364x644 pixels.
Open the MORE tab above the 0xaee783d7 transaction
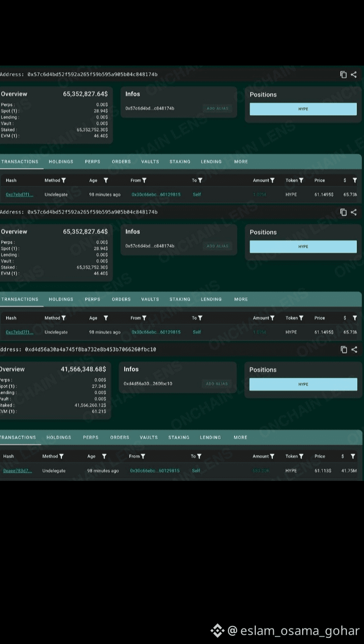[x=240, y=437]
